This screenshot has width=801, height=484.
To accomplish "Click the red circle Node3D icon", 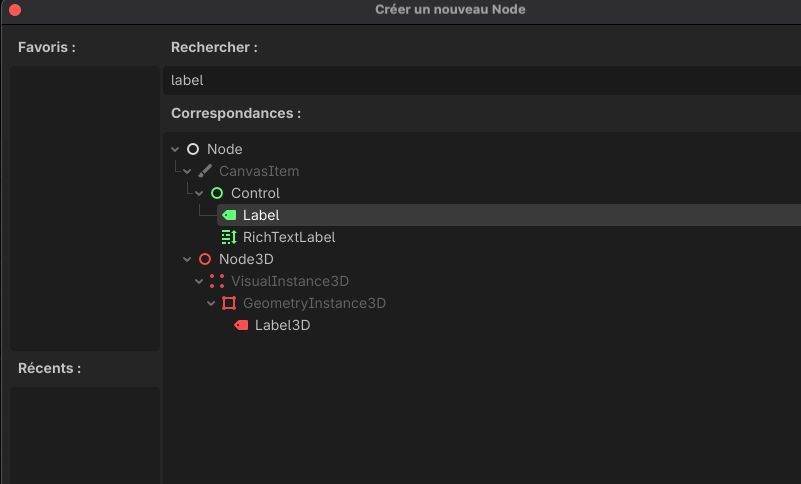I will point(205,259).
